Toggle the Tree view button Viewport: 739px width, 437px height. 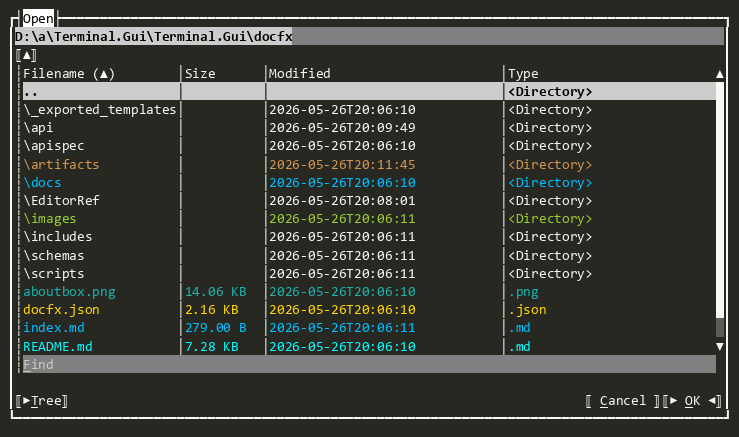[x=41, y=401]
